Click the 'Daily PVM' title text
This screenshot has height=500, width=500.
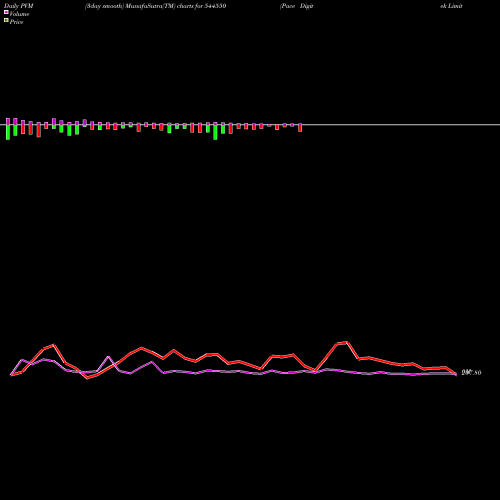tap(19, 6)
